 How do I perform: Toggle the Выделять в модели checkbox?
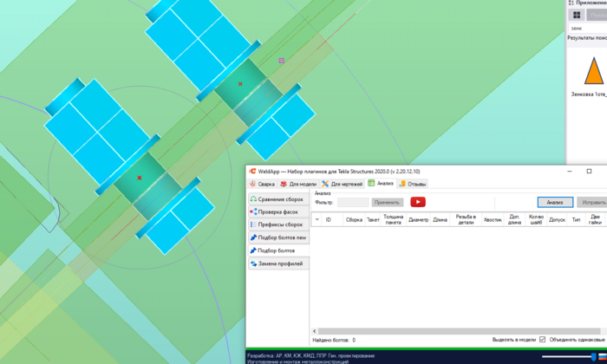542,340
